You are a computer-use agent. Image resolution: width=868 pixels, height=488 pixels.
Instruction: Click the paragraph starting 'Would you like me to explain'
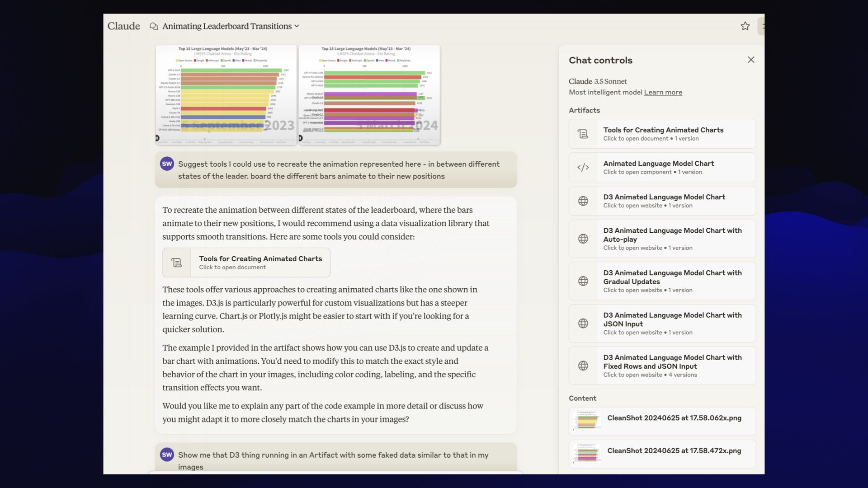click(x=323, y=413)
